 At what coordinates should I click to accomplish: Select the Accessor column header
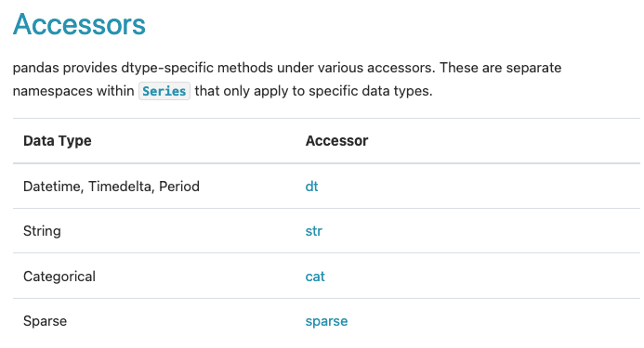tap(336, 141)
